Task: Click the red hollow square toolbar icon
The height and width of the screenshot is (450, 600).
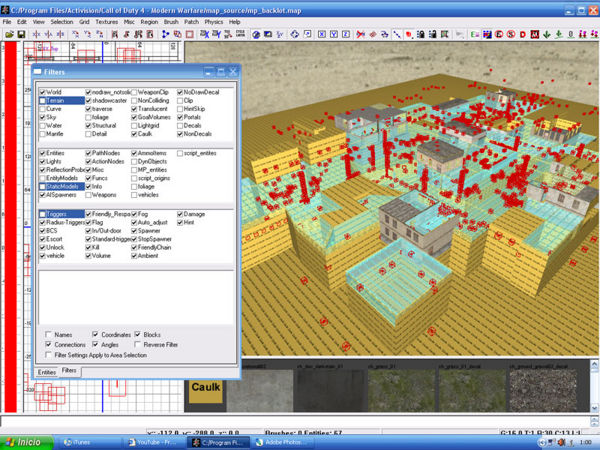Action: point(189,34)
